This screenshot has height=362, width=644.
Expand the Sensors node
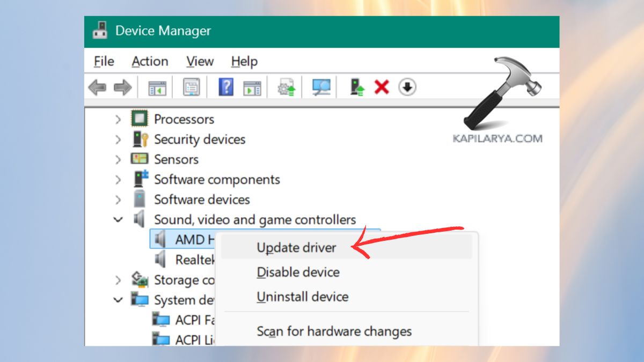[x=118, y=159]
